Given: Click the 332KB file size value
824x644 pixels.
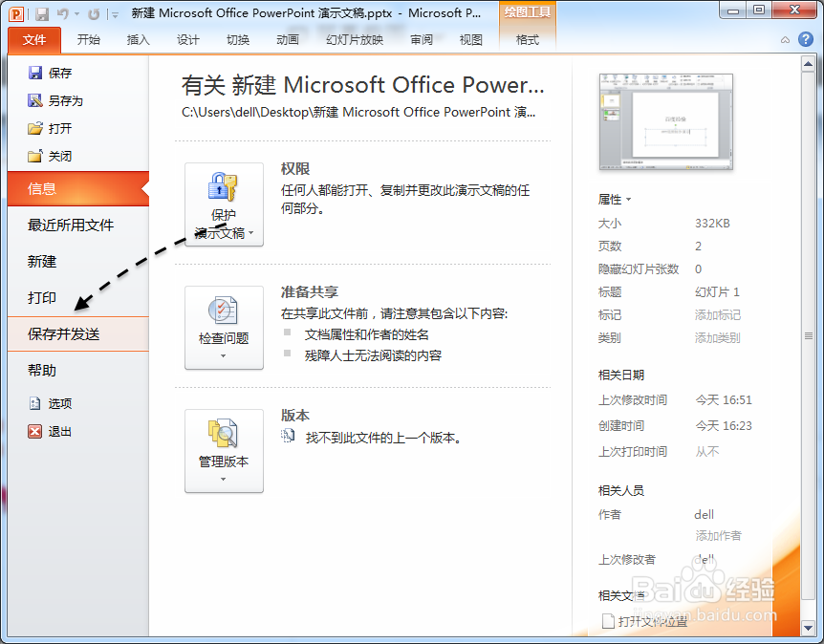Looking at the screenshot, I should pyautogui.click(x=712, y=224).
